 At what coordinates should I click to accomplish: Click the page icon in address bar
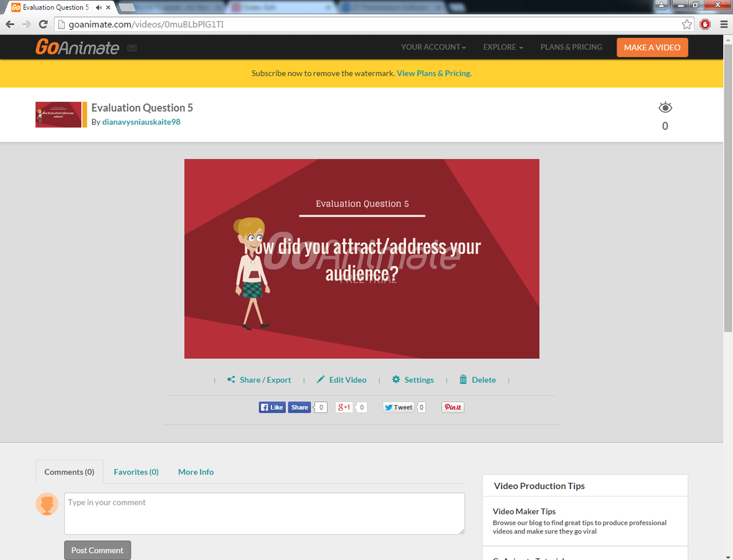point(61,24)
